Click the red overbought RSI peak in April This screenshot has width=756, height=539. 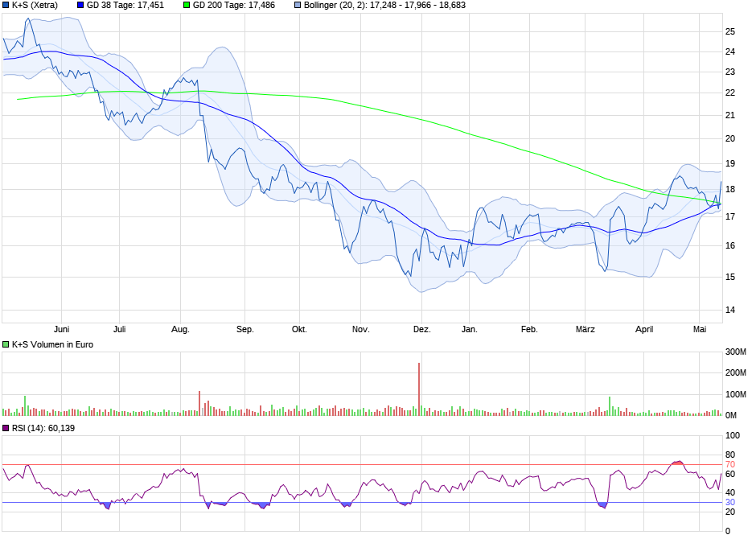click(x=677, y=463)
